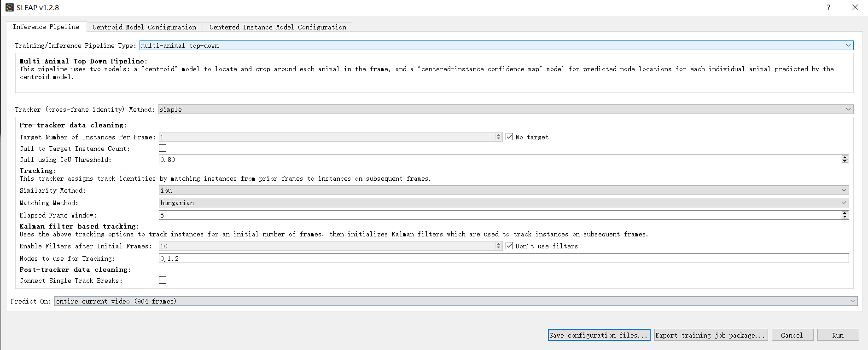Click the SLEAP app icon in title bar
This screenshot has width=868, height=350.
(10, 7)
